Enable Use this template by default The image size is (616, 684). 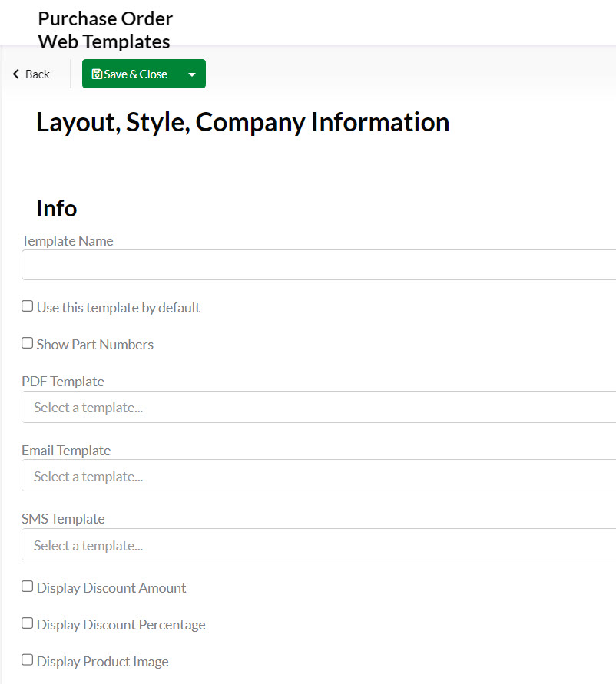[28, 306]
